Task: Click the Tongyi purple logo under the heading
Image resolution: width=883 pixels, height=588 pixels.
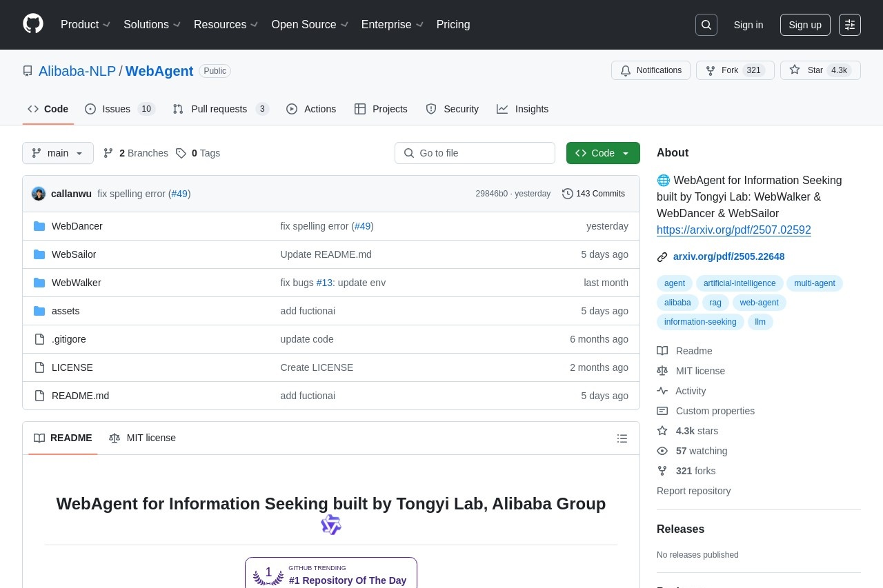Action: [331, 525]
